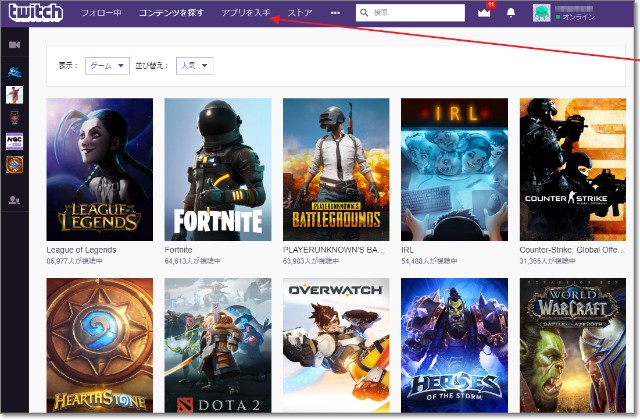This screenshot has width=640, height=419.
Task: Open the NGC channel in sidebar
Action: [x=14, y=141]
